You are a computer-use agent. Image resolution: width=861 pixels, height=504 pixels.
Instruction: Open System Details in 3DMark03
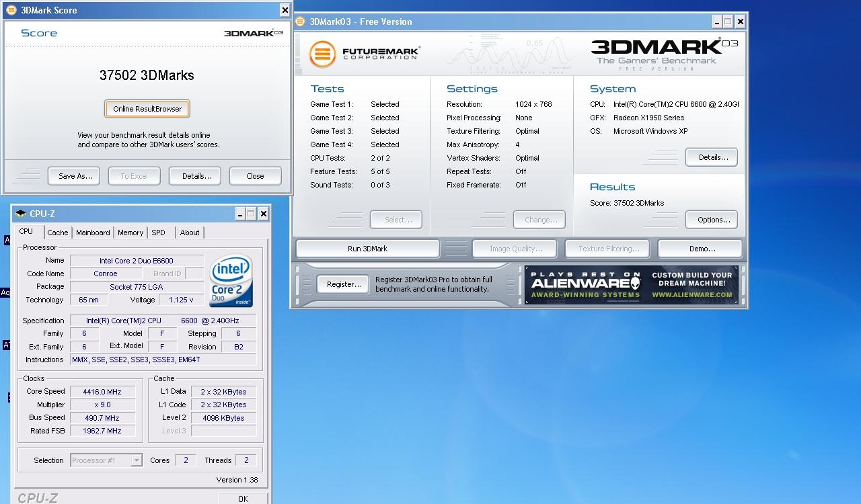point(712,157)
